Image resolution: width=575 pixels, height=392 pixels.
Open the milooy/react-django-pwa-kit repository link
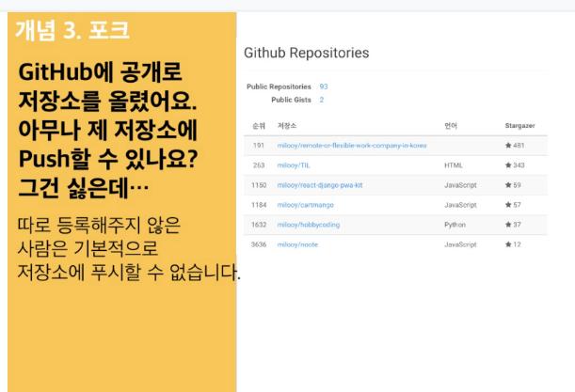(x=320, y=185)
